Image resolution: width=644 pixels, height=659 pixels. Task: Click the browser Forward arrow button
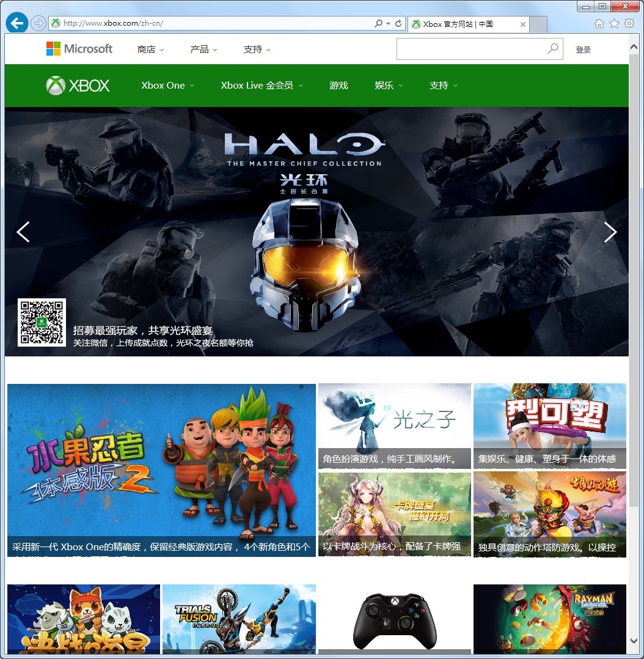pyautogui.click(x=38, y=23)
